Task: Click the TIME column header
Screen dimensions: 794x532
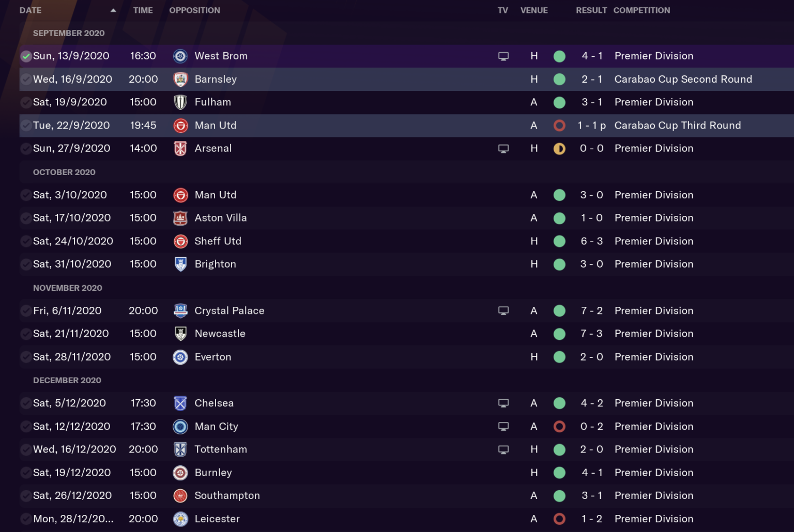Action: coord(143,10)
